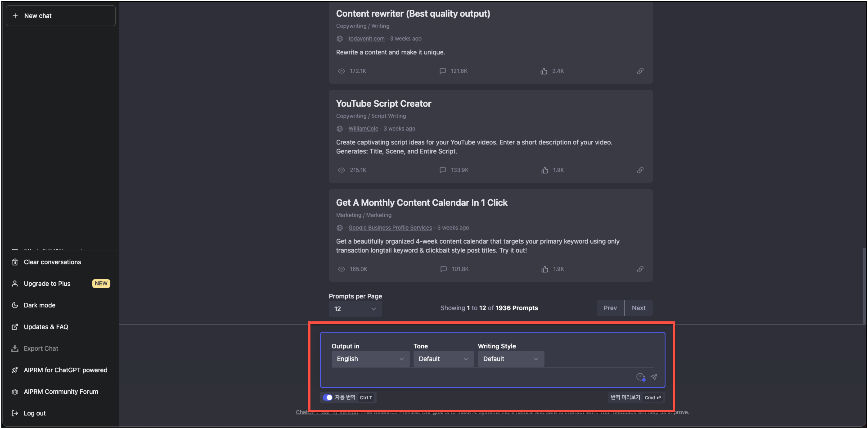
Task: Click the Prev page button
Action: pyautogui.click(x=610, y=308)
